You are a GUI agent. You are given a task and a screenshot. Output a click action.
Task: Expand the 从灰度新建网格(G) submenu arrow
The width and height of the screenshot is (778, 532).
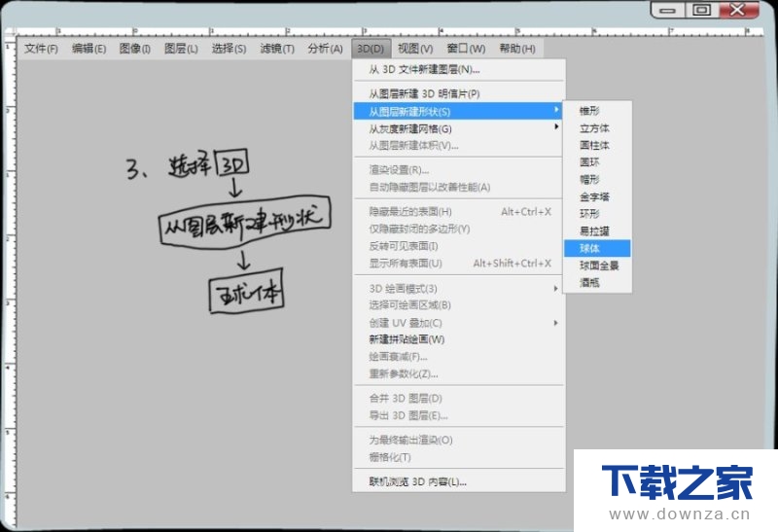[x=556, y=127]
